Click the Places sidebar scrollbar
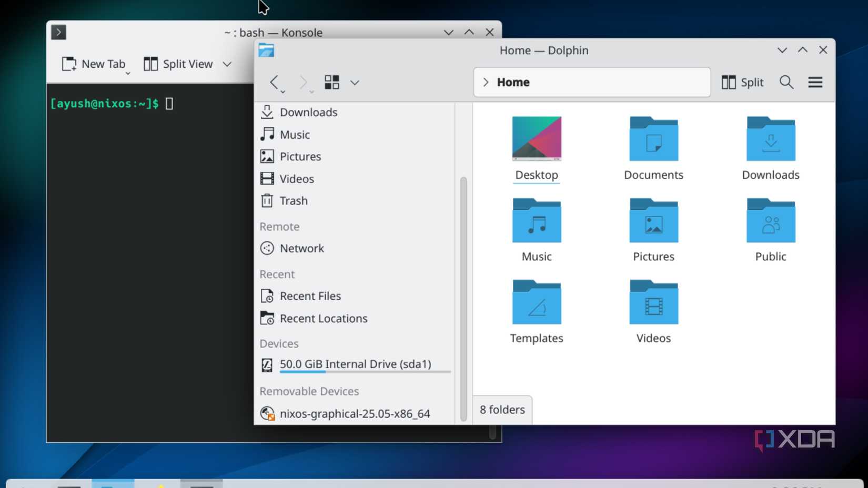Screen dimensions: 868x488 click(463, 299)
